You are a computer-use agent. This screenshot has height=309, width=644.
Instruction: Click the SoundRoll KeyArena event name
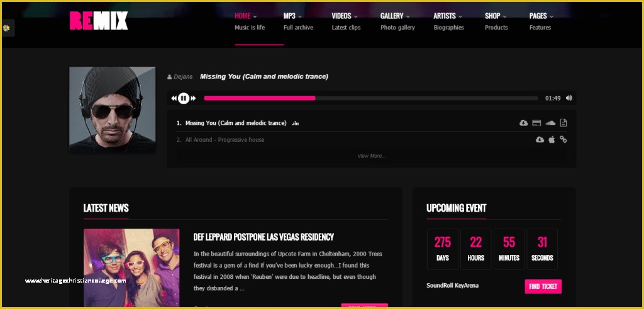tap(452, 286)
